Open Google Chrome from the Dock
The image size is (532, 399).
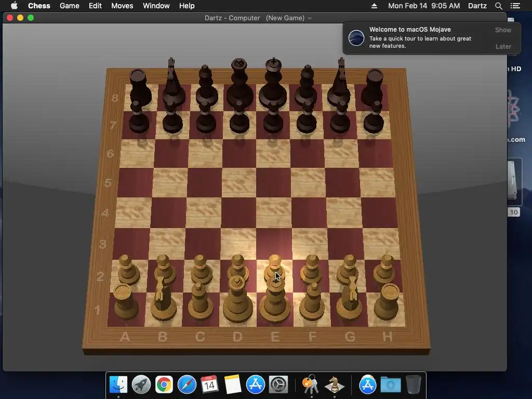tap(164, 384)
